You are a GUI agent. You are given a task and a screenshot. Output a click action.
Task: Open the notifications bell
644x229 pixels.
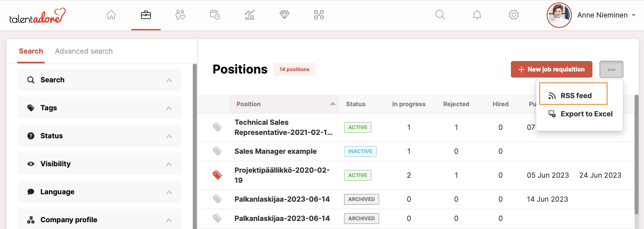(x=477, y=15)
